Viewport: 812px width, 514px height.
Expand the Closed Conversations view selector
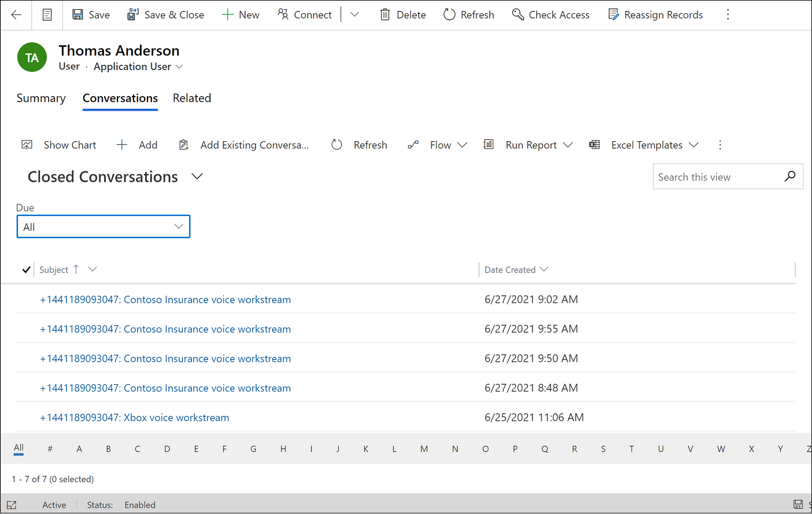click(197, 177)
